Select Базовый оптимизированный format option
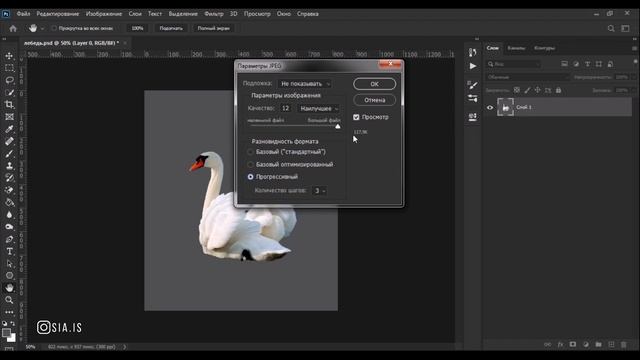This screenshot has width=640, height=360. point(251,164)
